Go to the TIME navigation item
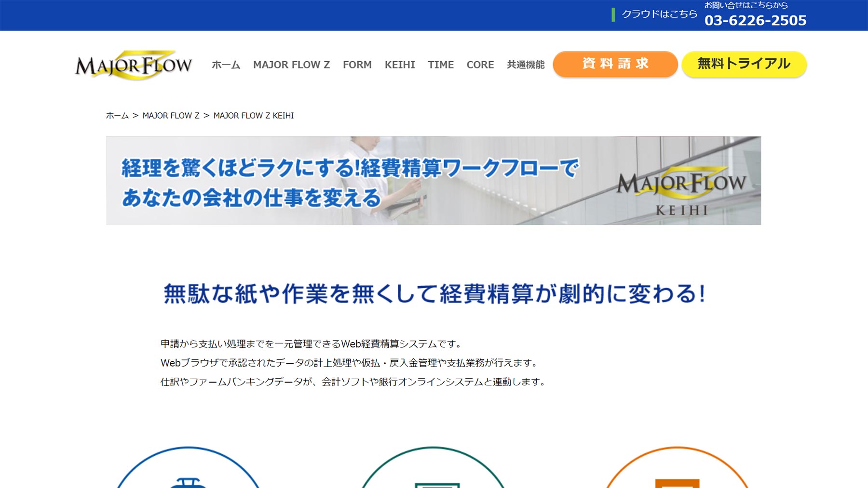The height and width of the screenshot is (488, 868). pos(441,65)
